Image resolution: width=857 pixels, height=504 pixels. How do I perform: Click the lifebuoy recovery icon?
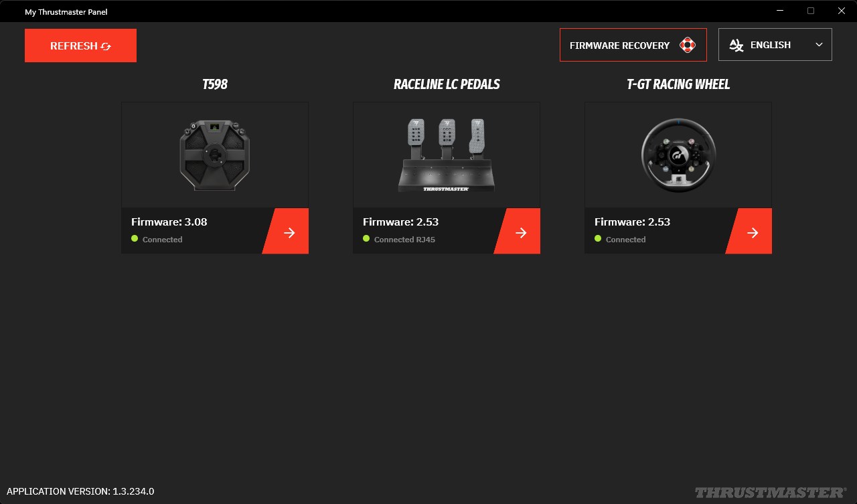point(687,46)
